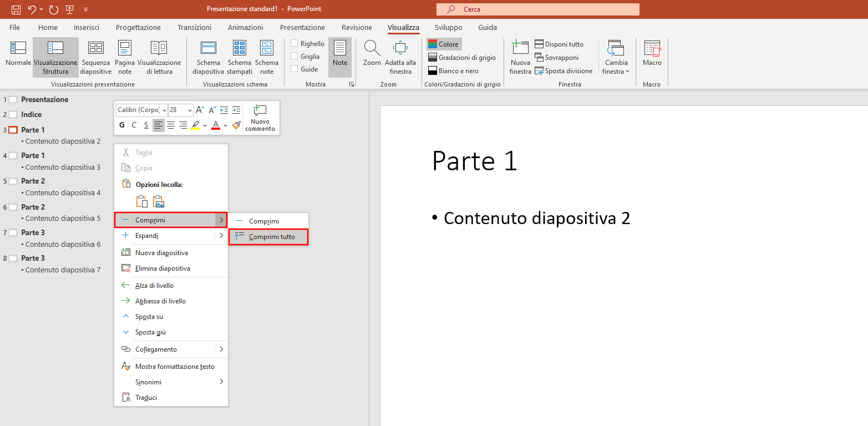
Task: Click Sposta divisione
Action: tap(564, 70)
